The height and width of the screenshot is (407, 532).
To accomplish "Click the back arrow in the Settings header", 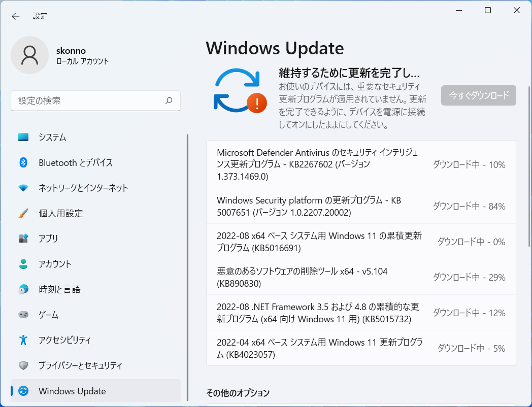I will click(x=16, y=16).
